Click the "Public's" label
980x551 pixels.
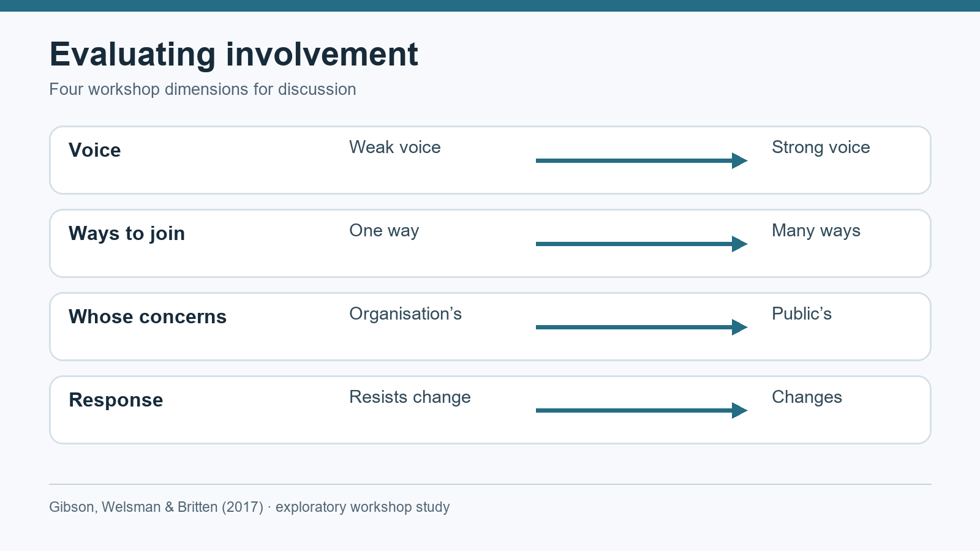click(x=802, y=313)
